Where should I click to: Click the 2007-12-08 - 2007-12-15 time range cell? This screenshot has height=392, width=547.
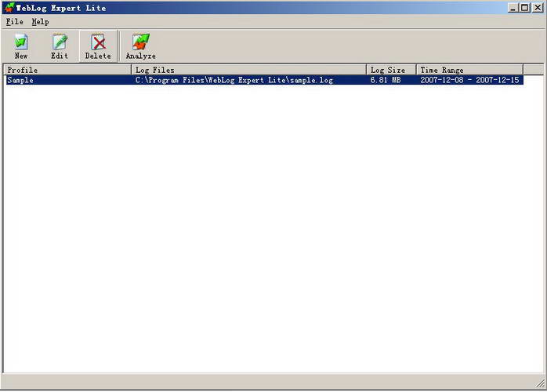[469, 80]
